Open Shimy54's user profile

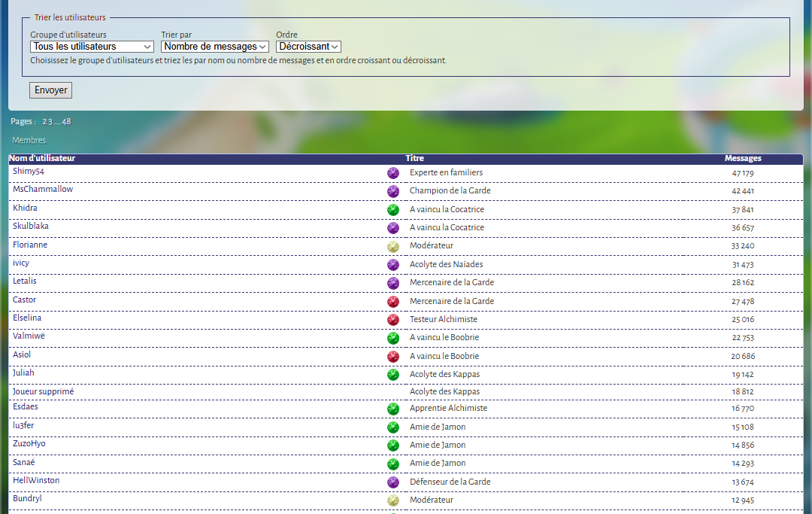[x=29, y=171]
